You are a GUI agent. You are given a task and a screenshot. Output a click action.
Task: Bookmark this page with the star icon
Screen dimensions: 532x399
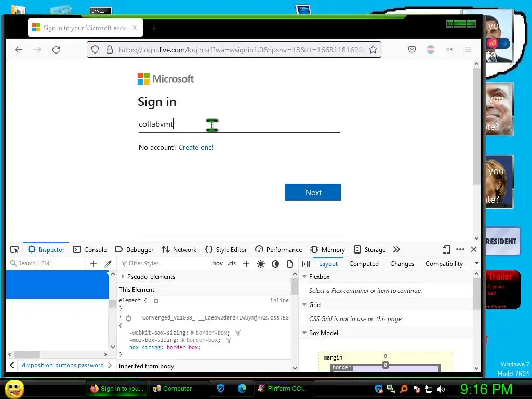point(373,49)
